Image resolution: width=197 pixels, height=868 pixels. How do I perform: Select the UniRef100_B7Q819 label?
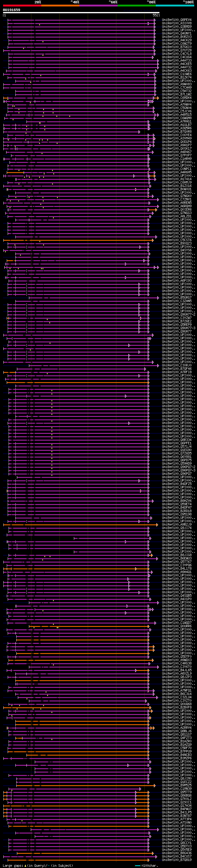177,860
